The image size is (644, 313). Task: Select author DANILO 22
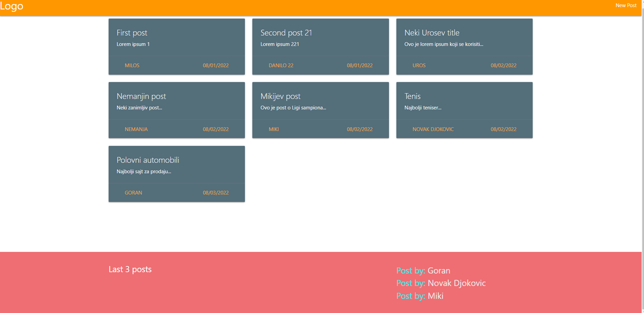[x=281, y=65]
